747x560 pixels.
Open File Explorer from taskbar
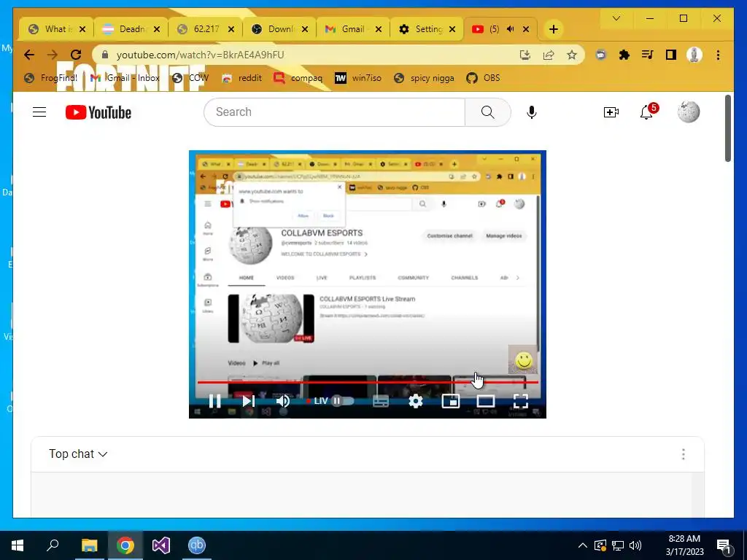(89, 545)
